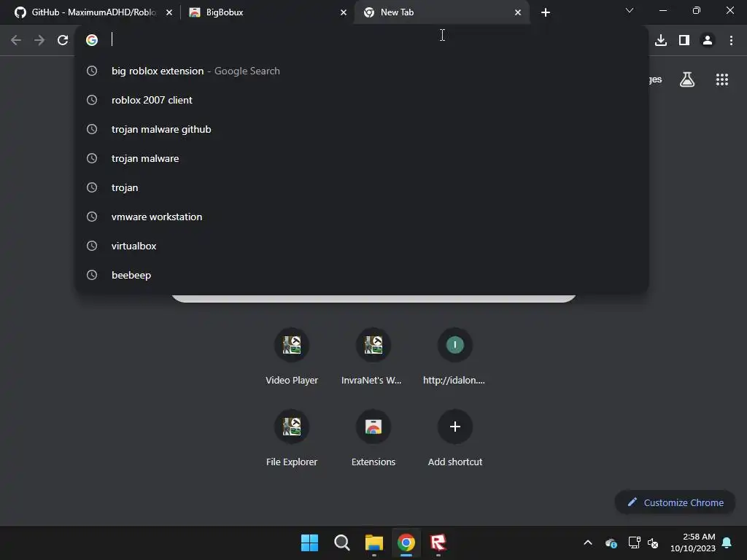The width and height of the screenshot is (747, 560).
Task: Close the New Tab tab
Action: (x=518, y=12)
